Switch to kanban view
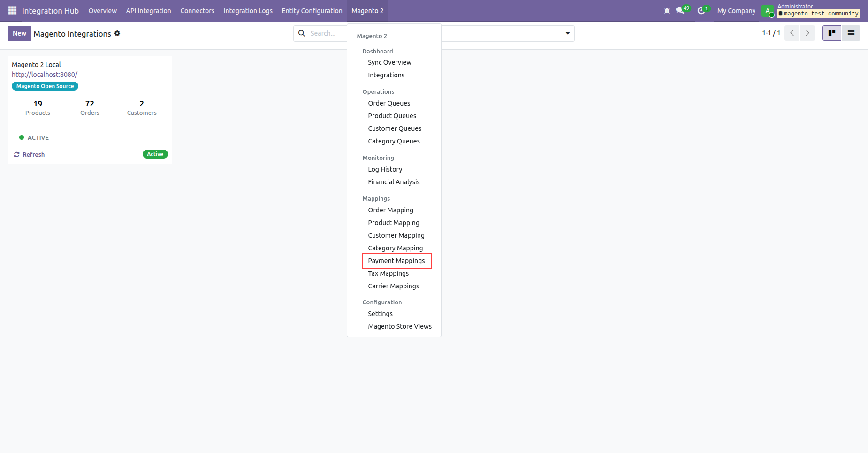Screen dimensions: 868x453 click(832, 33)
